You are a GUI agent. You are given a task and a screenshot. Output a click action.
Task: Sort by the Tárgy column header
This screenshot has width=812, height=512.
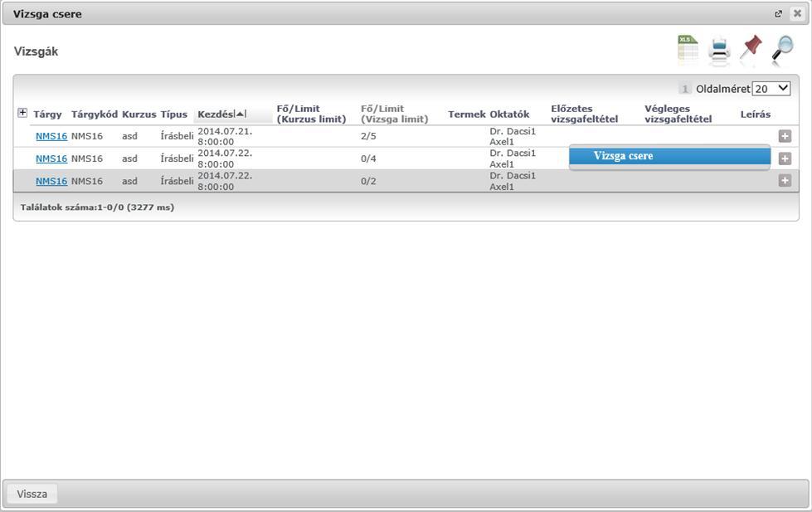coord(47,115)
